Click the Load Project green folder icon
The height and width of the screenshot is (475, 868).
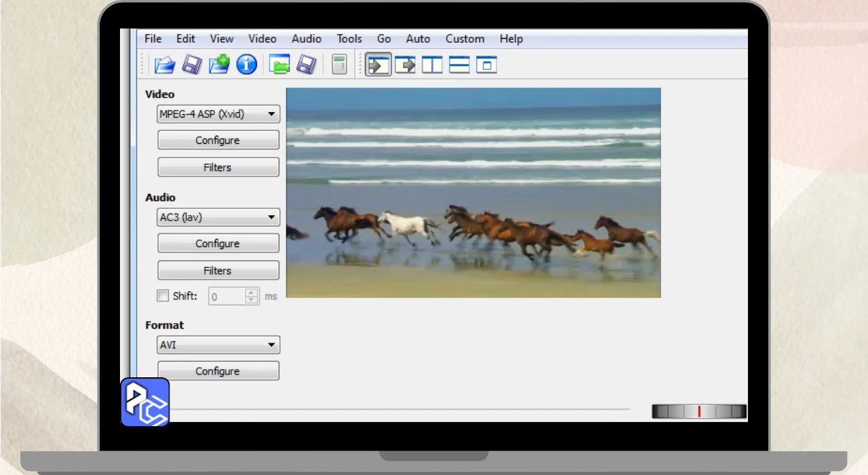point(279,65)
